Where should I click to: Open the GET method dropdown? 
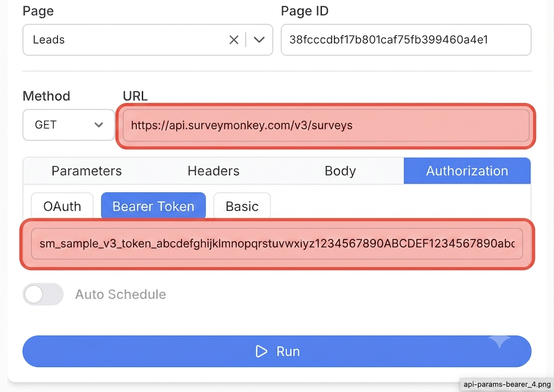69,125
